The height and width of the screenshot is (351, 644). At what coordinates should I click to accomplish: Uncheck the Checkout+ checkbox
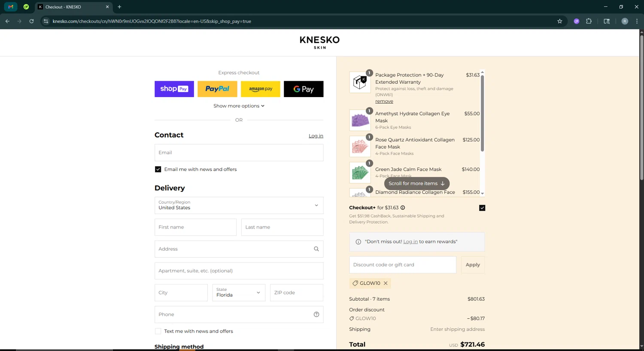coord(482,208)
